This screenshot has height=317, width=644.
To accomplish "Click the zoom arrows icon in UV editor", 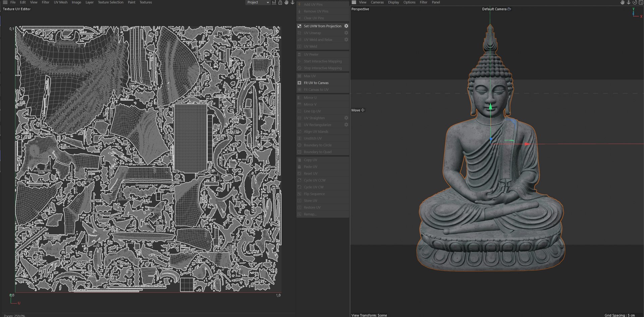I will [292, 2].
